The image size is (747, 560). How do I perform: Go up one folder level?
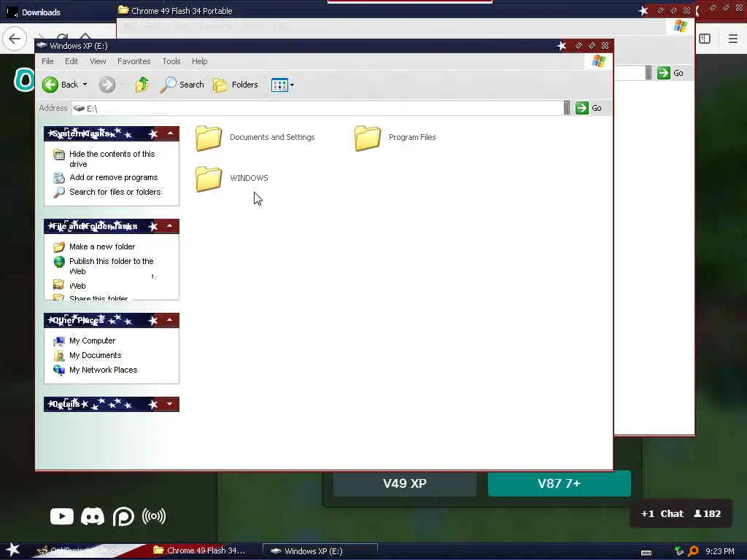142,85
